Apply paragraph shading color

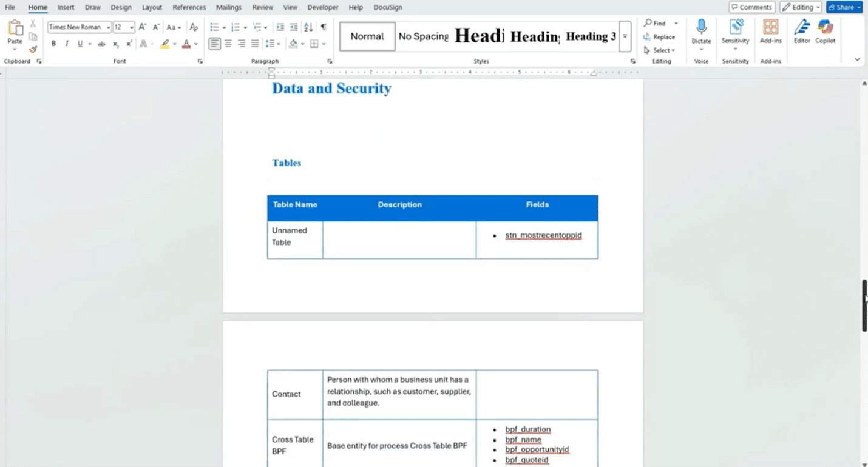pyautogui.click(x=293, y=44)
